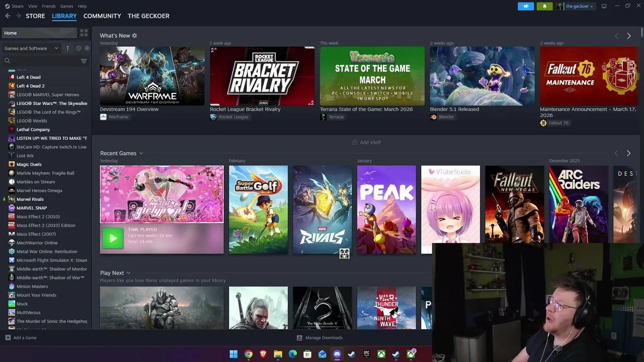Open Windows Start menu
644x362 pixels.
tap(233, 354)
